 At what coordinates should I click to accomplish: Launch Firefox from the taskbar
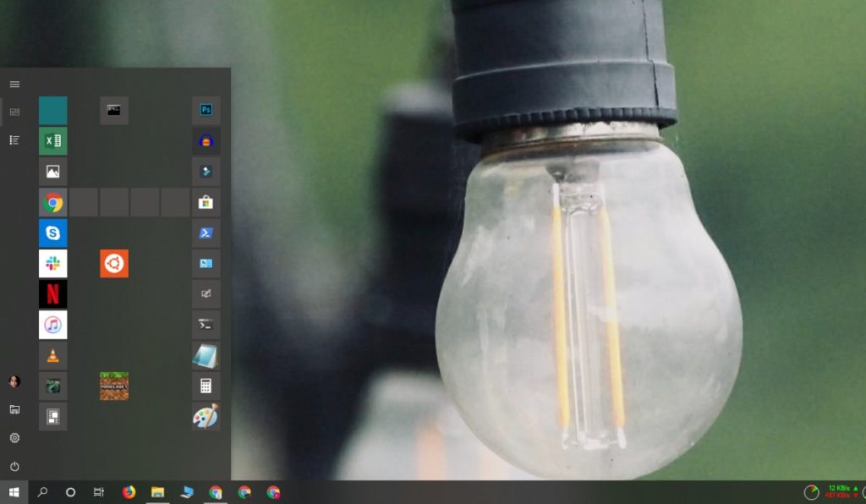(x=129, y=491)
